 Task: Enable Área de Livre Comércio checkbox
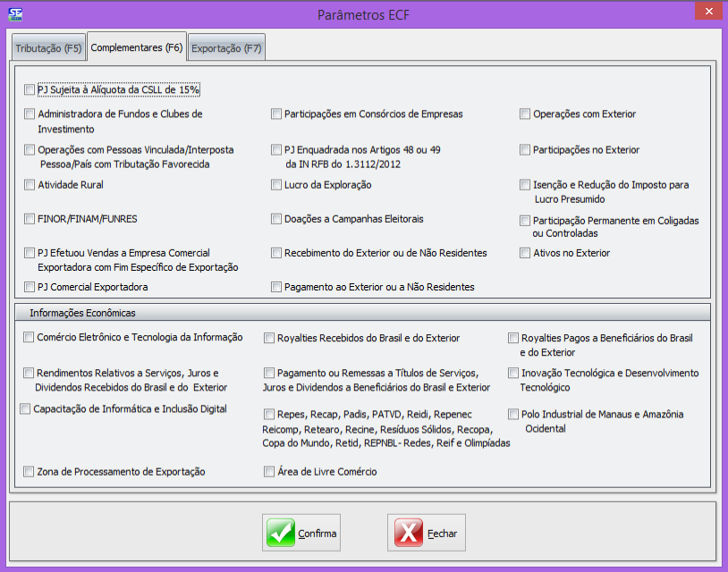pyautogui.click(x=269, y=471)
